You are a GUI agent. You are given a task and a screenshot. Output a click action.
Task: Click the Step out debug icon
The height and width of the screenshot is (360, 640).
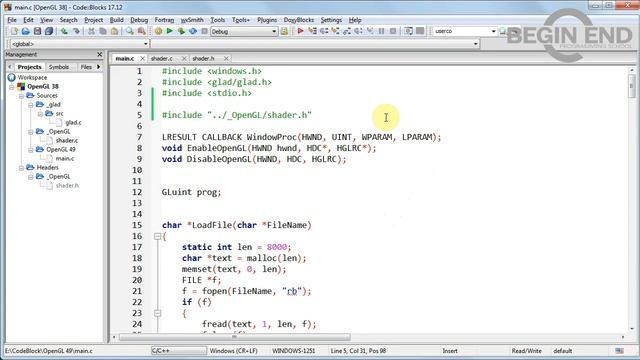pos(347,31)
